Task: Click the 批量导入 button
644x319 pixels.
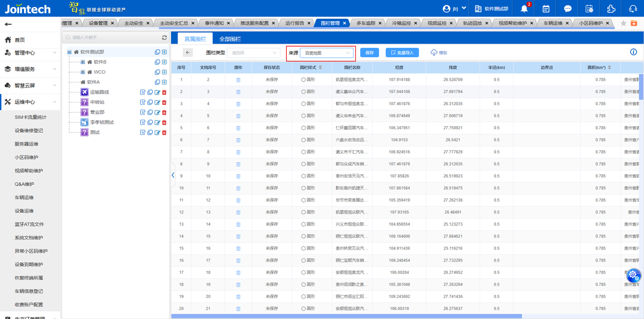Action: pos(402,53)
